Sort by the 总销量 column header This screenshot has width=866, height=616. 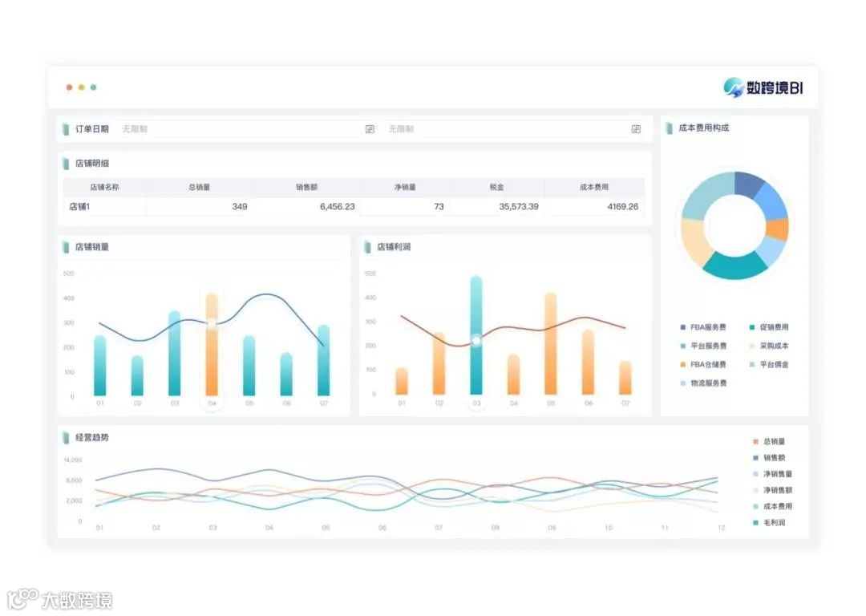pos(199,187)
